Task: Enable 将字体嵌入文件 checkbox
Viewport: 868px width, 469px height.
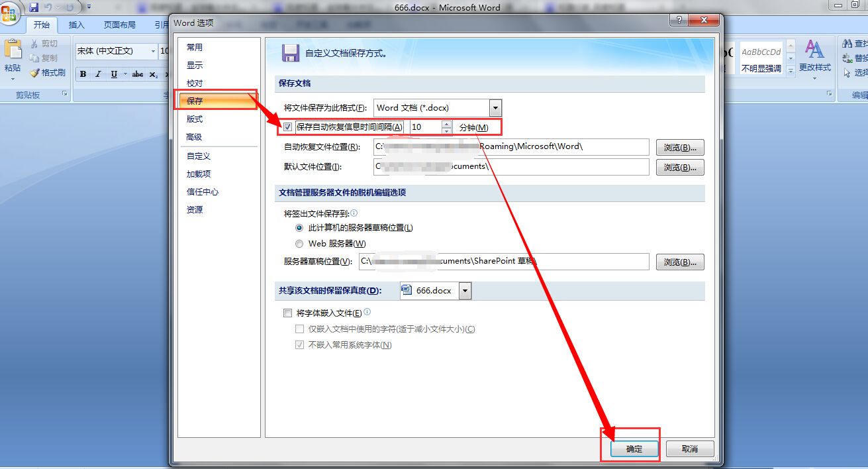Action: click(287, 313)
